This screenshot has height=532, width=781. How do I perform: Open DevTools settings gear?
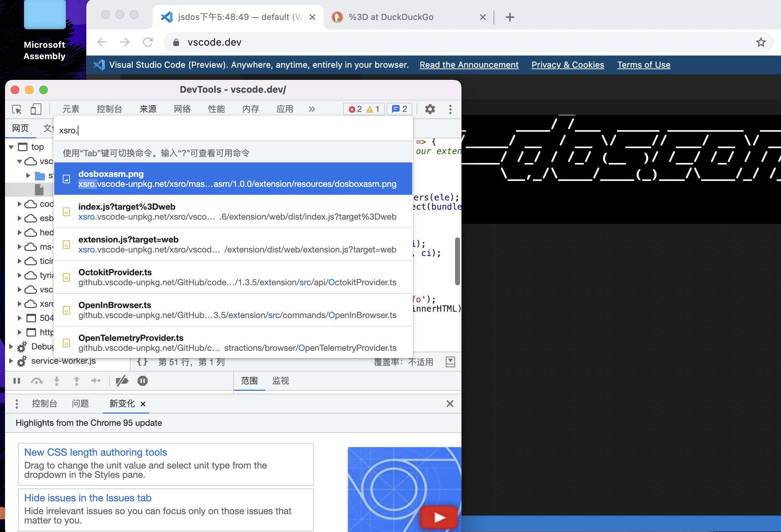point(430,109)
